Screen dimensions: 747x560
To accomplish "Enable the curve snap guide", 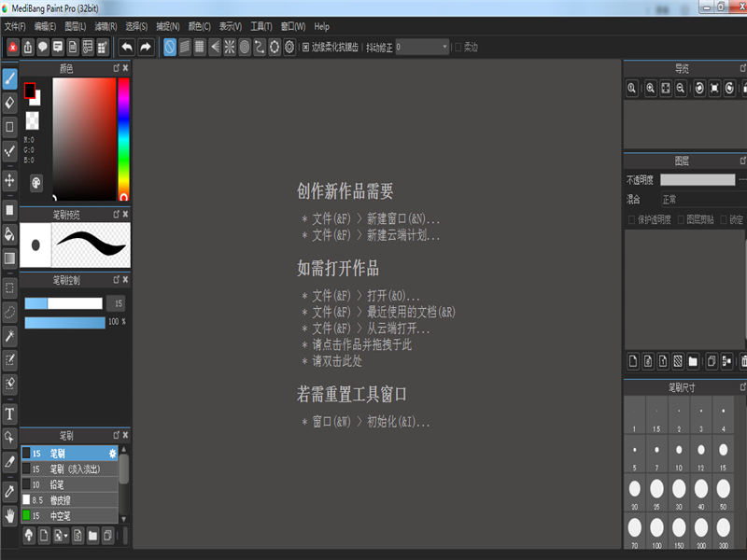I will click(260, 48).
